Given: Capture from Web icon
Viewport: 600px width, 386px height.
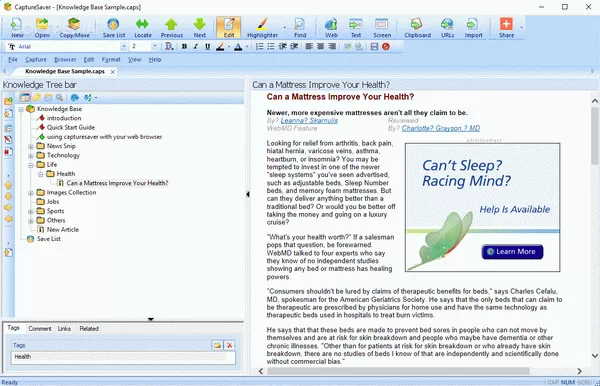Looking at the screenshot, I should pyautogui.click(x=331, y=28).
